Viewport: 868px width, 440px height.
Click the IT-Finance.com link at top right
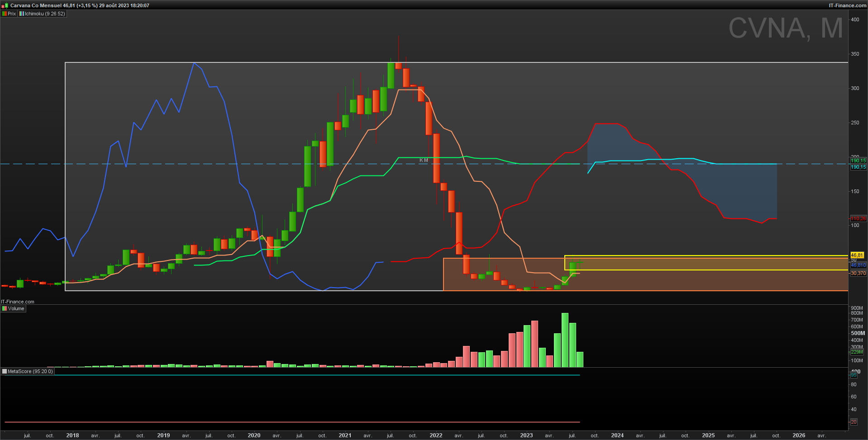coord(847,5)
